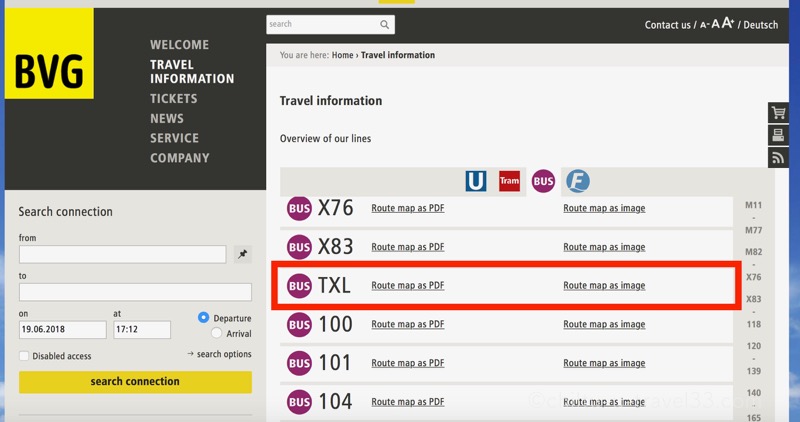Open TXL Route map as PDF
The height and width of the screenshot is (422, 800).
click(408, 286)
